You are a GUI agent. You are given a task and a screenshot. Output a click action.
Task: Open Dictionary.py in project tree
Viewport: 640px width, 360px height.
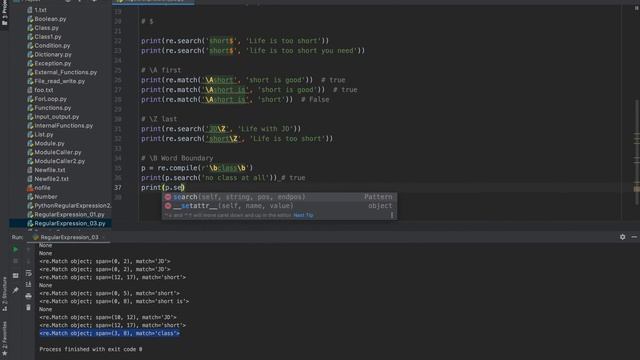click(53, 54)
